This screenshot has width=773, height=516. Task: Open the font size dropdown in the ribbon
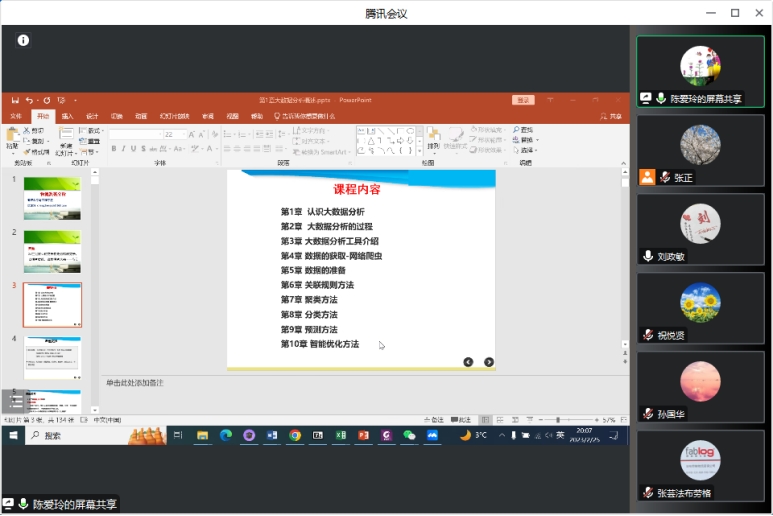click(183, 134)
